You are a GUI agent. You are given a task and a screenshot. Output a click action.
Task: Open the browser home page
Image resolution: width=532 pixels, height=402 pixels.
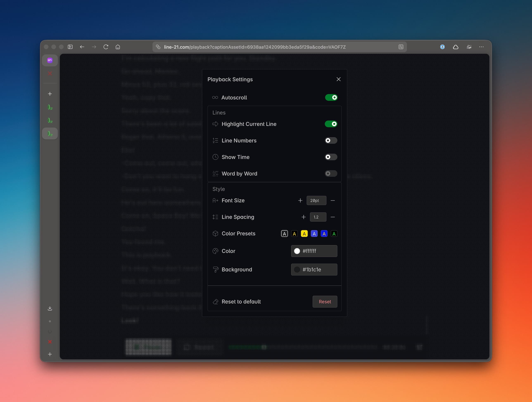coord(118,47)
